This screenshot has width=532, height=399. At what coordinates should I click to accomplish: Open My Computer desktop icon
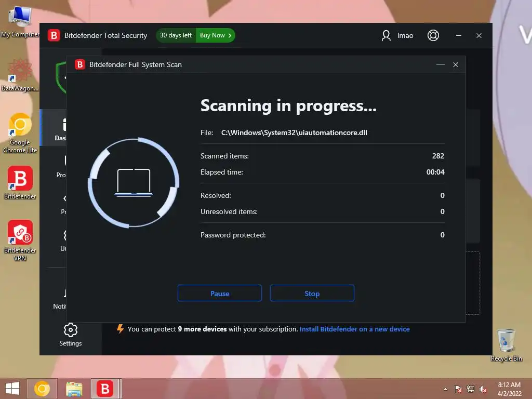click(20, 22)
